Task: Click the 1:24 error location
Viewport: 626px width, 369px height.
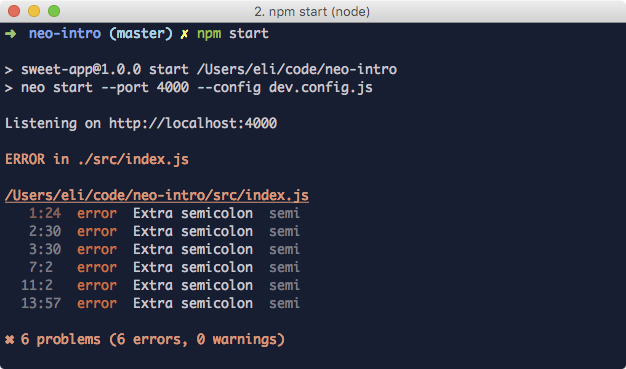Action: click(x=45, y=214)
